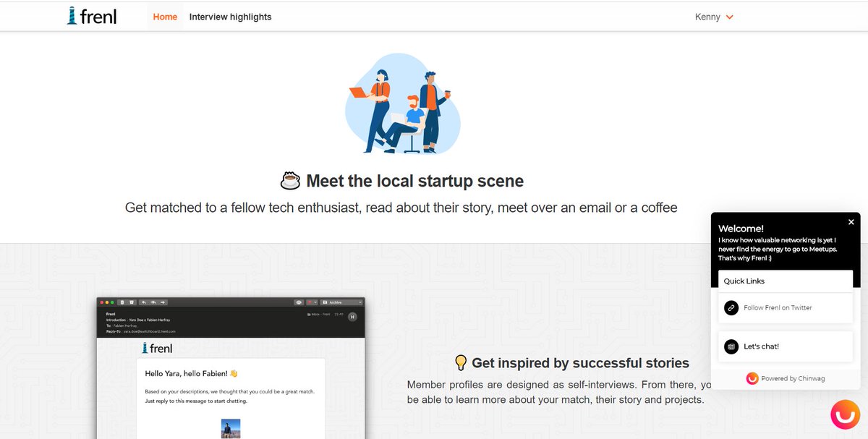Click the chat icon beside Let's chat!
868x439 pixels.
[731, 346]
